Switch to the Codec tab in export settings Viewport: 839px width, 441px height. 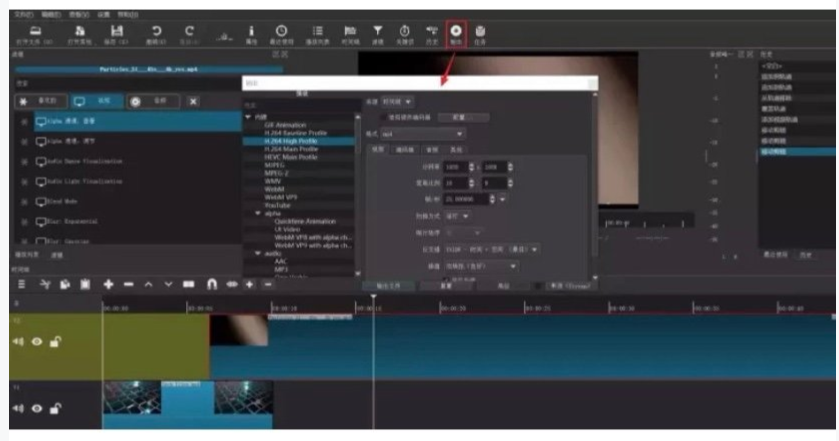(405, 149)
